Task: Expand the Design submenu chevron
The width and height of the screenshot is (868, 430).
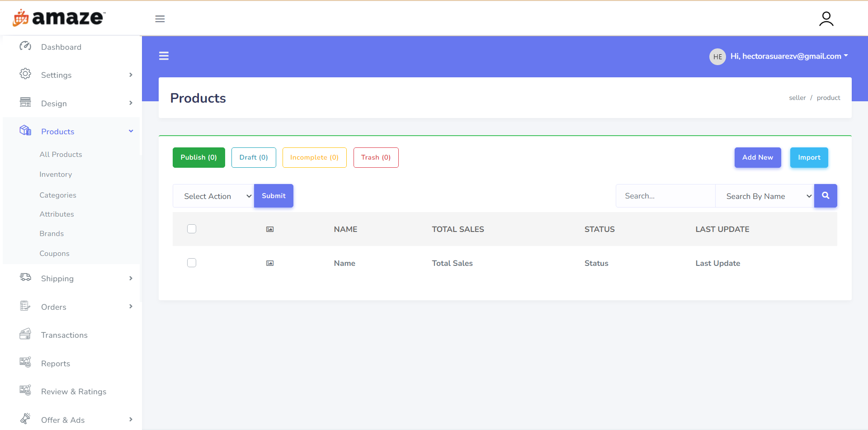Action: (131, 103)
